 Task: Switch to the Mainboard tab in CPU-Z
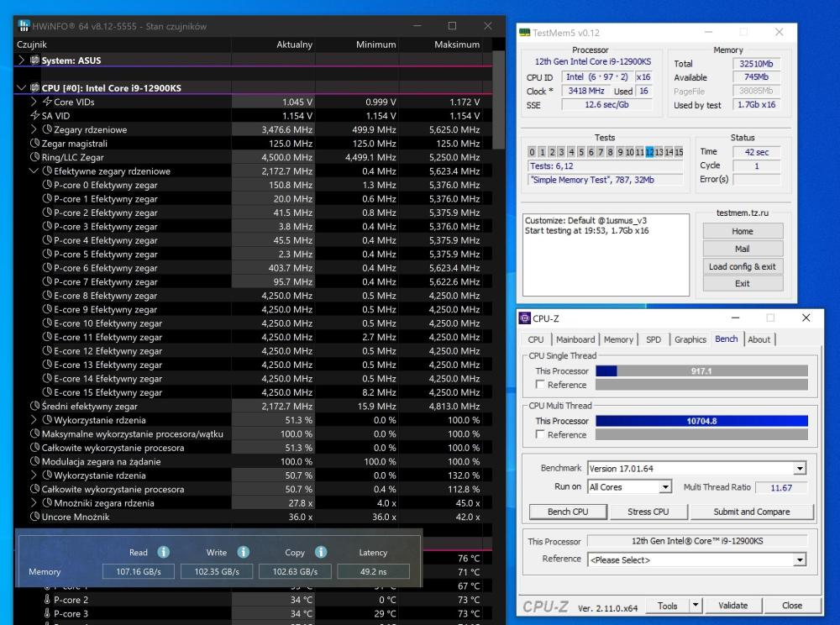(x=575, y=339)
